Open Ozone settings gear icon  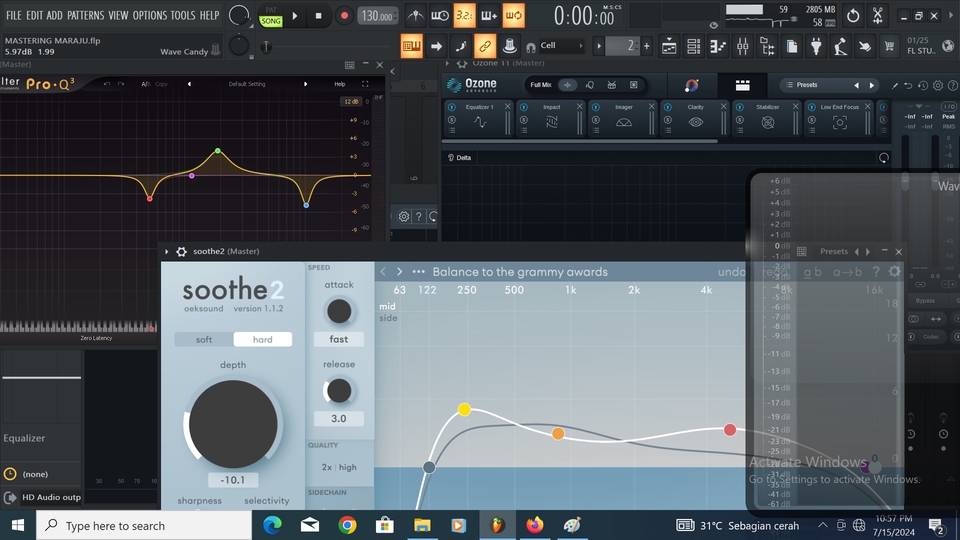click(x=938, y=86)
